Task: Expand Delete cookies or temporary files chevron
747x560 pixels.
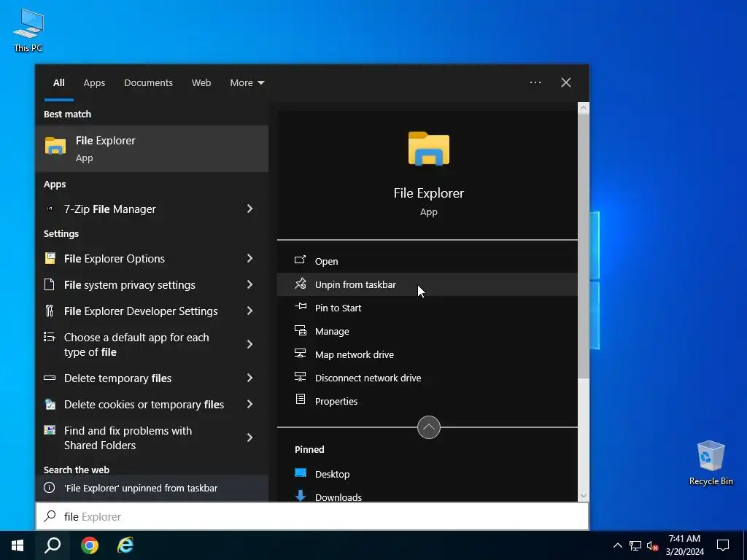Action: (x=249, y=404)
